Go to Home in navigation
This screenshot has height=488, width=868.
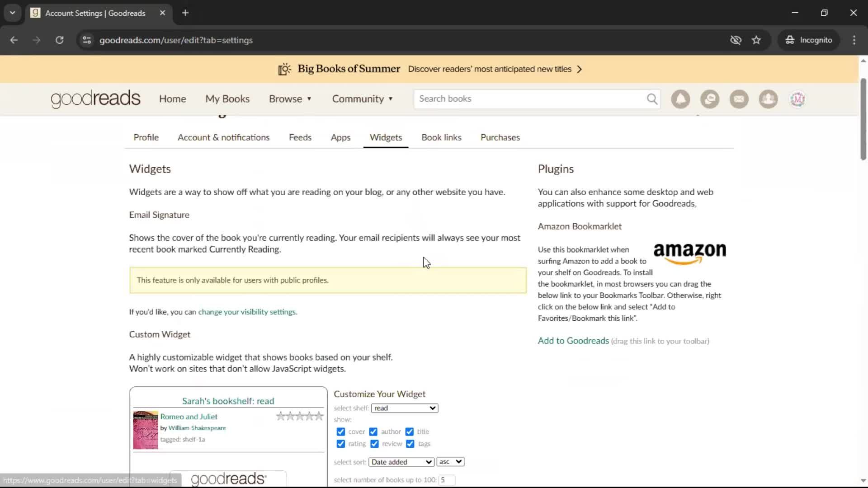point(172,99)
